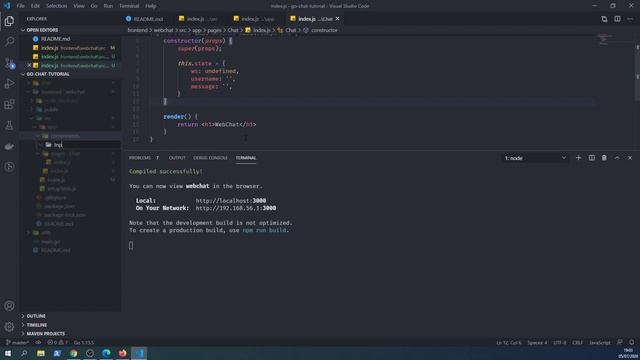This screenshot has width=640, height=360.
Task: Open the View menu
Action: click(79, 6)
